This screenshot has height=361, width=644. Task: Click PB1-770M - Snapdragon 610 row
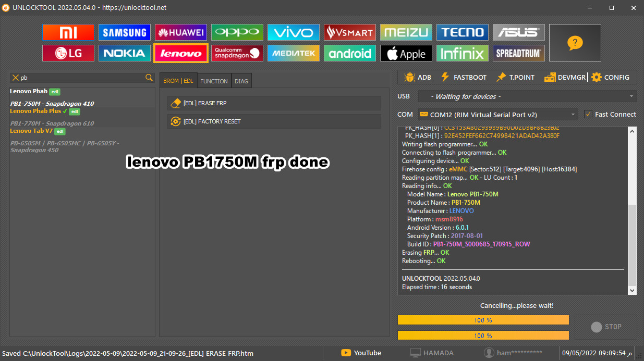point(52,123)
